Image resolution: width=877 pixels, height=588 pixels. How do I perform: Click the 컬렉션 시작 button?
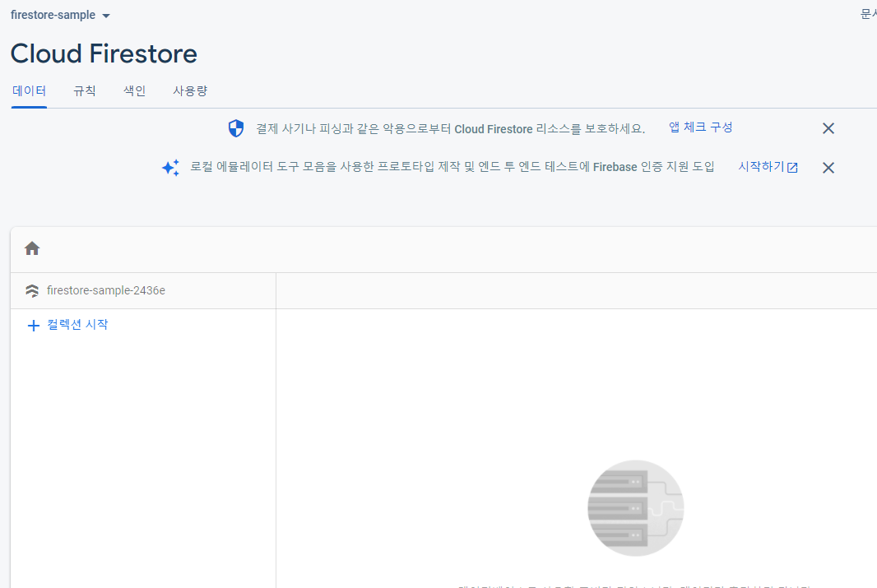pos(67,325)
